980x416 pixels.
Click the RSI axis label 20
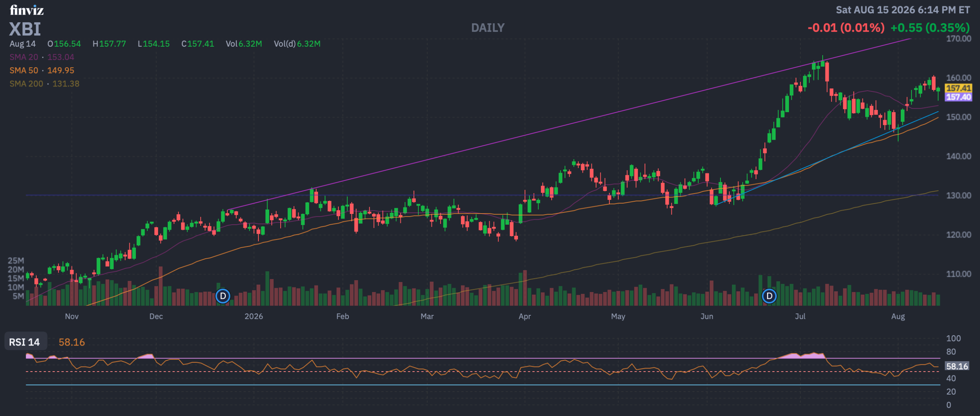point(951,392)
